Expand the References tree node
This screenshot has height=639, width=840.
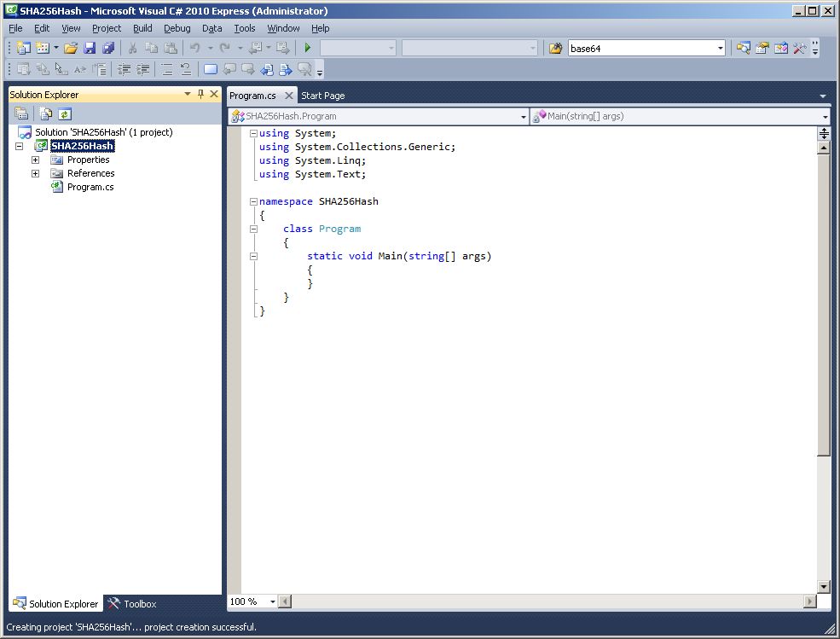(35, 173)
